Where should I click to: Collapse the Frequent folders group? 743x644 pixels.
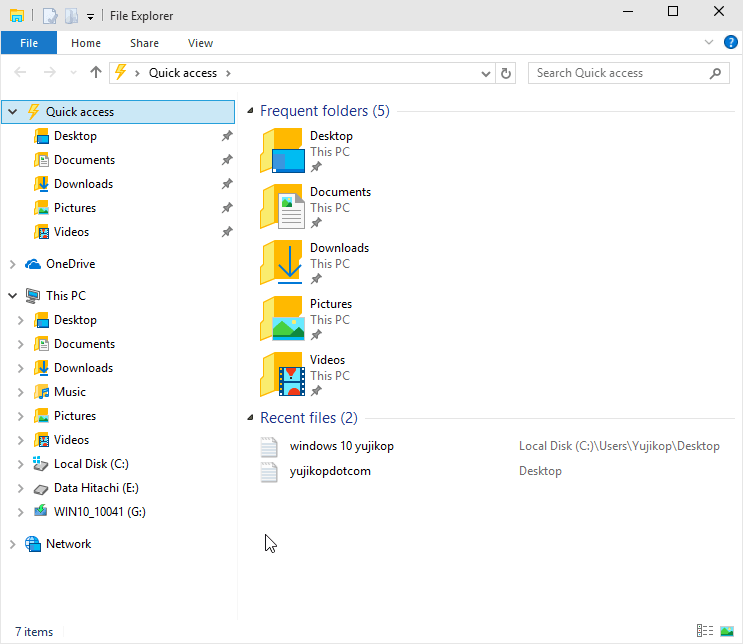(x=250, y=111)
